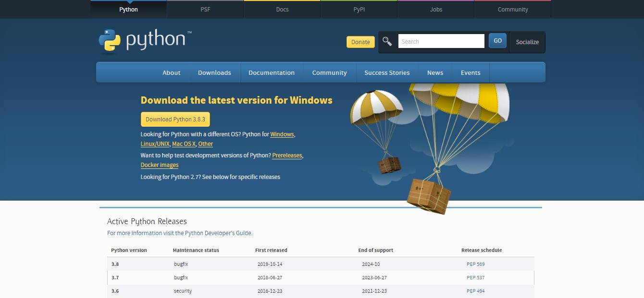The height and width of the screenshot is (298, 644).
Task: Open the PEP 569 release schedule
Action: click(x=475, y=264)
